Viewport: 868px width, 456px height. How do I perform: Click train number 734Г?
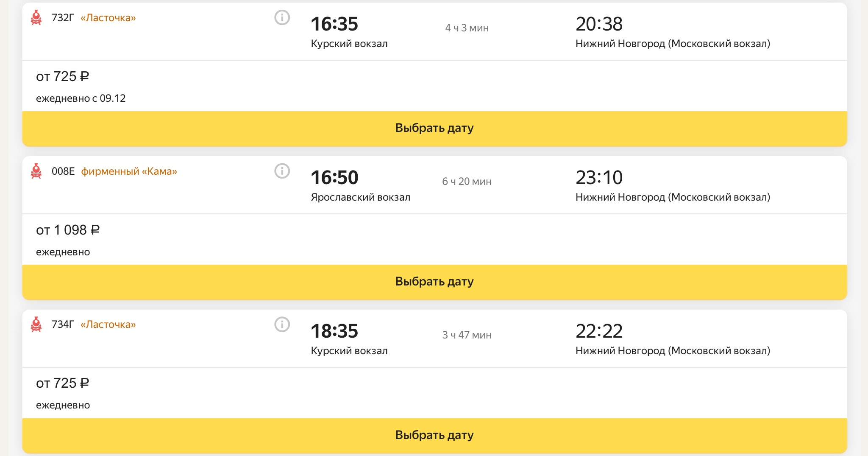tap(63, 325)
